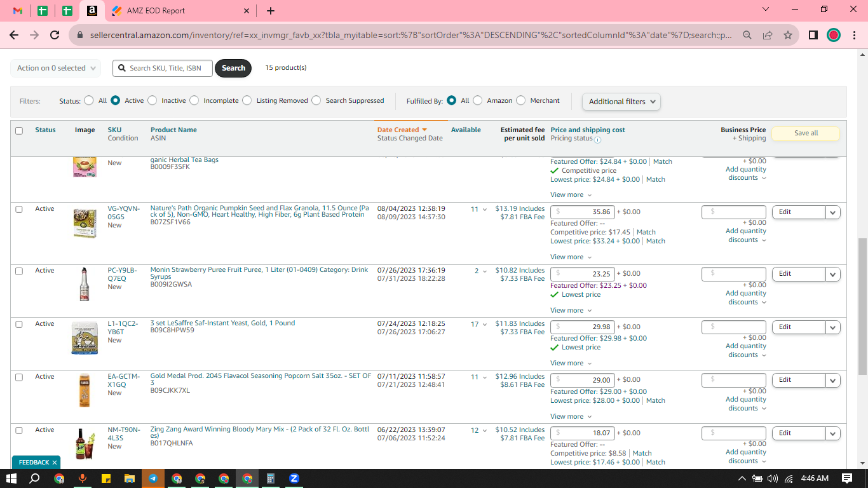
Task: Click the Business Price field for Flavacol row
Action: pyautogui.click(x=734, y=380)
